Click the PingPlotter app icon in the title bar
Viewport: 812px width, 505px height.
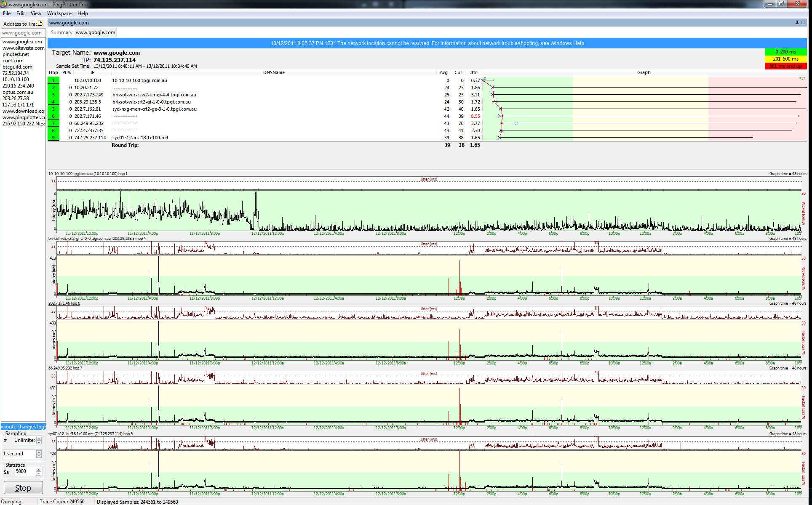[x=4, y=4]
